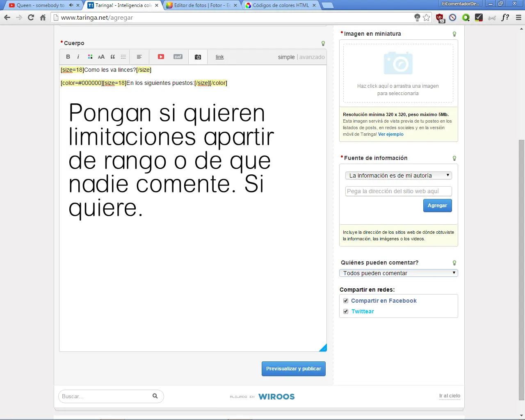Show the hint bulb for Fuente de información
This screenshot has height=420, width=525.
pos(454,158)
